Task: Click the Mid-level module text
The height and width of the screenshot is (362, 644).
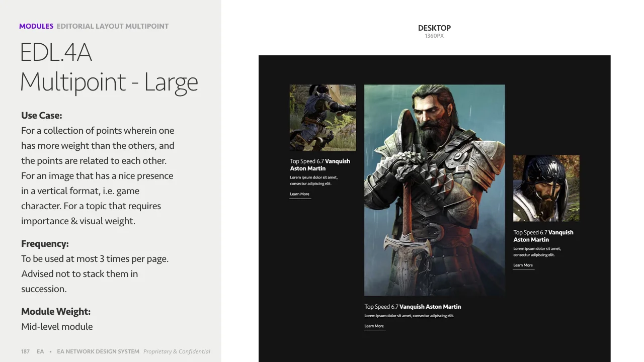Action: [x=57, y=326]
